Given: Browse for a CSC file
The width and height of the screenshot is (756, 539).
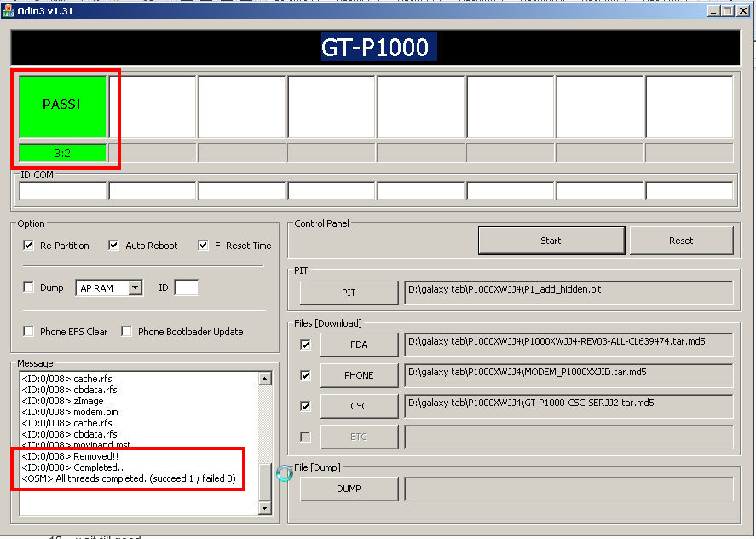Looking at the screenshot, I should point(359,406).
